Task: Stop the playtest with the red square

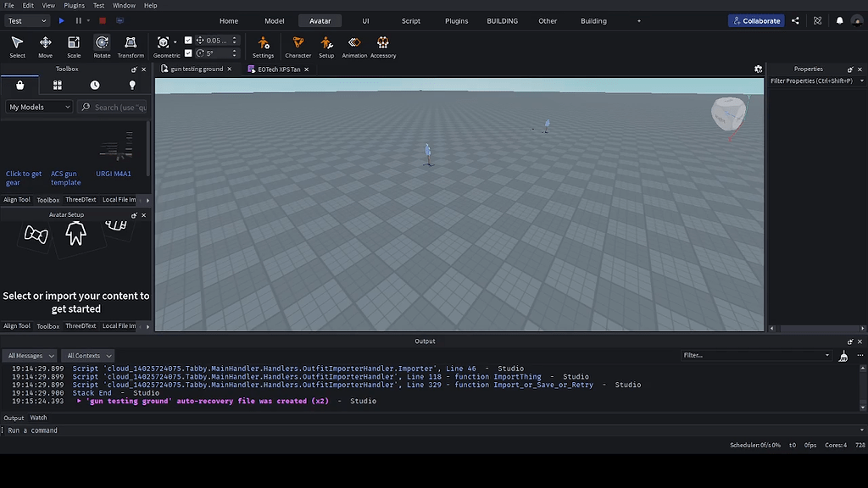Action: click(x=103, y=21)
